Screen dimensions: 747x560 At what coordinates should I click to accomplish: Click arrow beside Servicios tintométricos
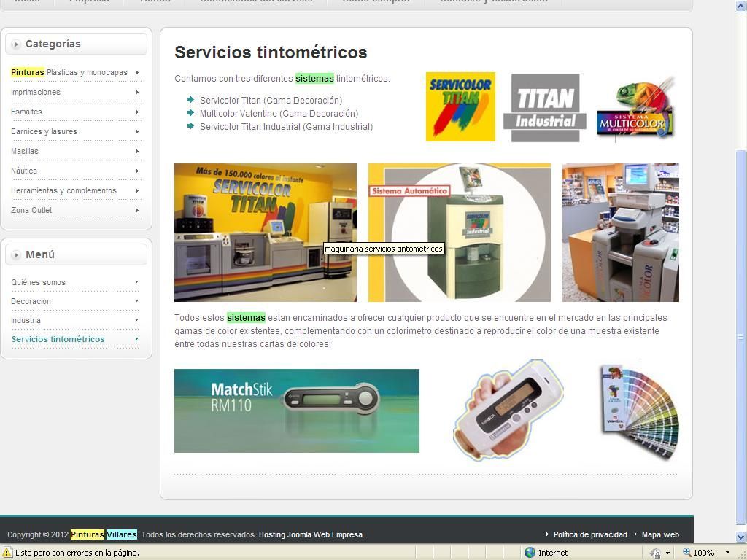coord(136,338)
